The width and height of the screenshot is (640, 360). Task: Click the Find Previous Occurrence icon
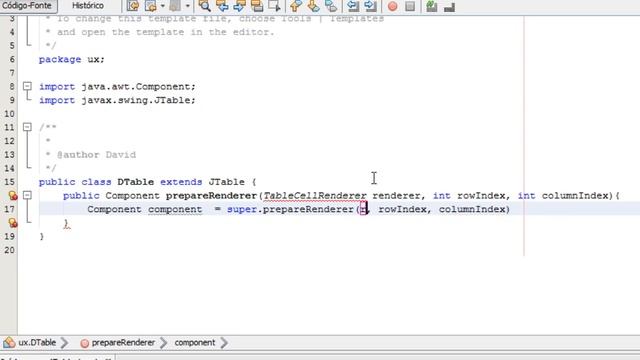click(x=222, y=6)
